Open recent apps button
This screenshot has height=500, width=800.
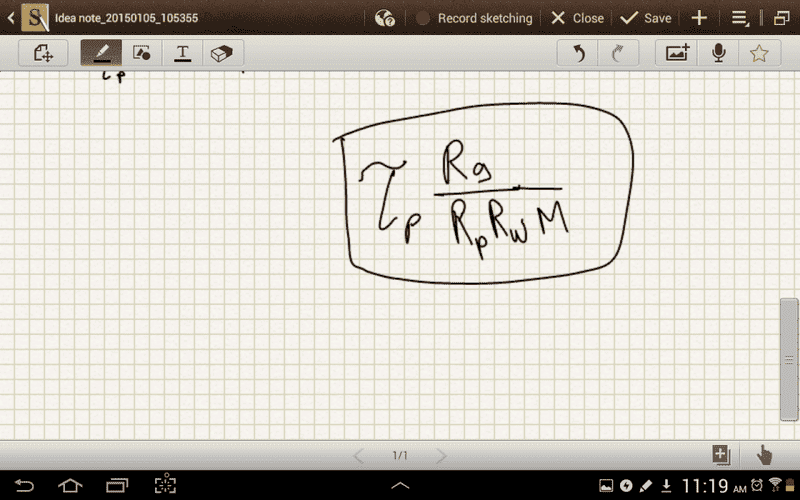coord(117,485)
